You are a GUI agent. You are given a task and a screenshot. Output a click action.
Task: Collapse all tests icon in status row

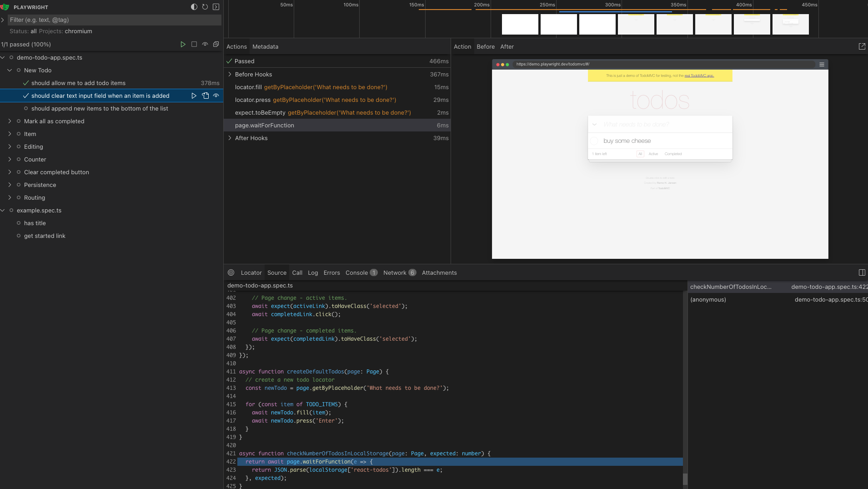(216, 44)
